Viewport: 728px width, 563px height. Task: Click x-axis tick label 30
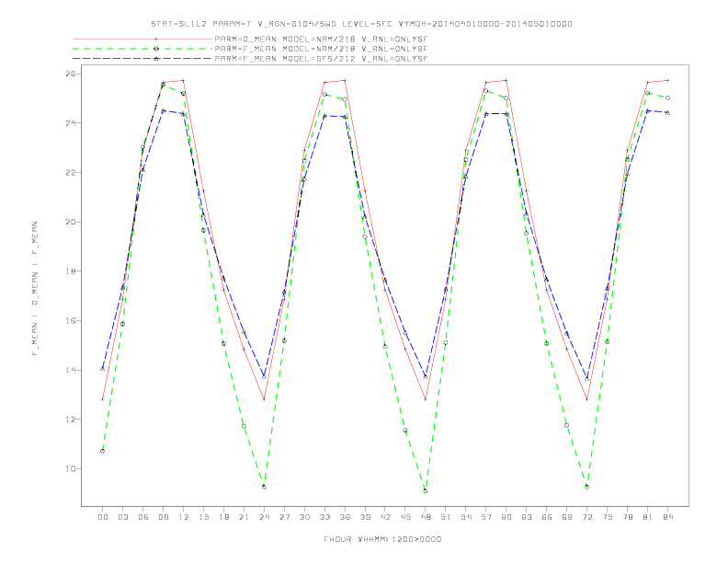[x=304, y=517]
